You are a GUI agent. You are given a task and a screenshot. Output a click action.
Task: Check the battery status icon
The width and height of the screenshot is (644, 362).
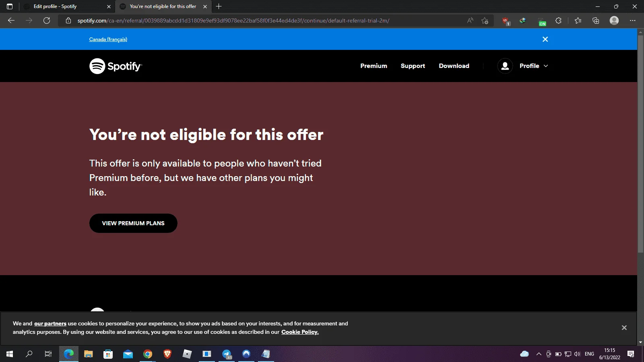click(x=558, y=354)
